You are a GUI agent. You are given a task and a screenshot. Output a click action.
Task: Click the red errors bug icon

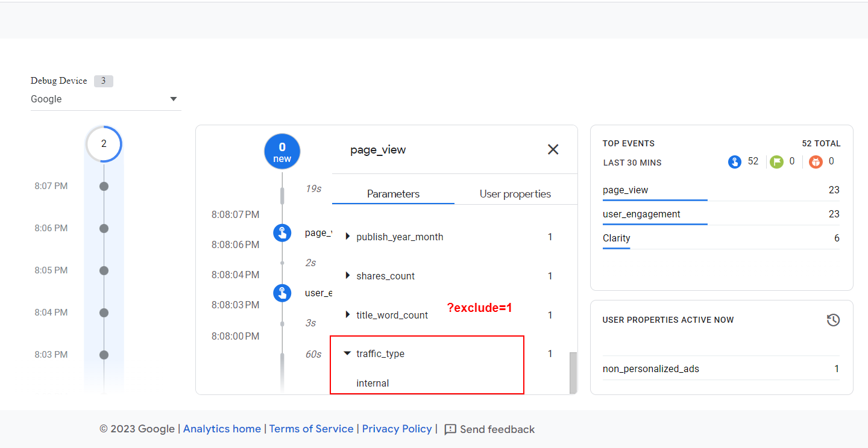[815, 161]
